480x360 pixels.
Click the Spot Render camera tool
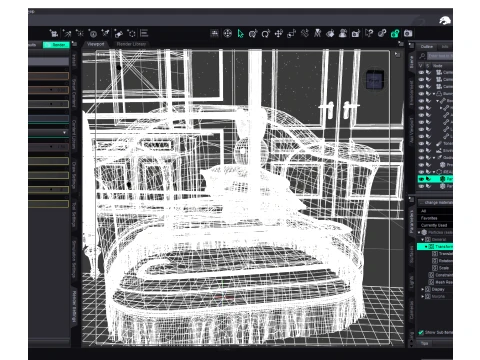(x=356, y=34)
